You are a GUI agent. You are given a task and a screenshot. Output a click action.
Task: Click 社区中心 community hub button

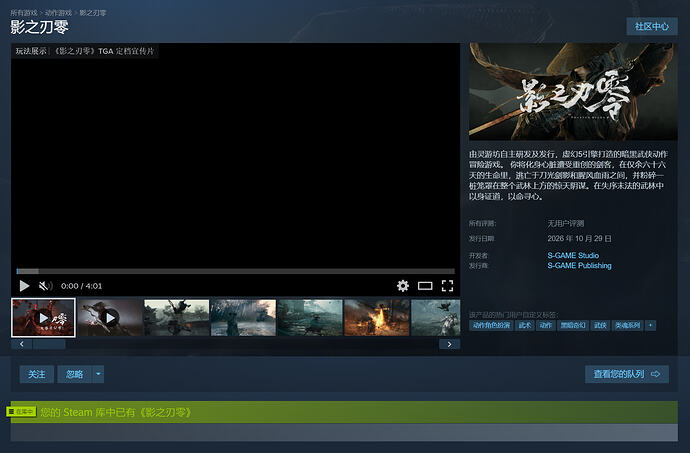[x=652, y=26]
